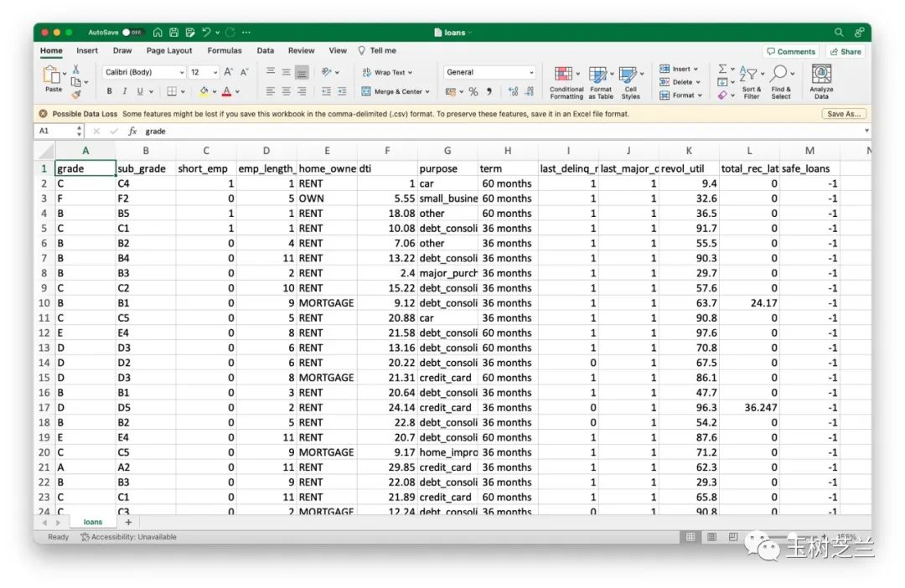905x588 pixels.
Task: Toggle Italic formatting
Action: click(x=125, y=91)
